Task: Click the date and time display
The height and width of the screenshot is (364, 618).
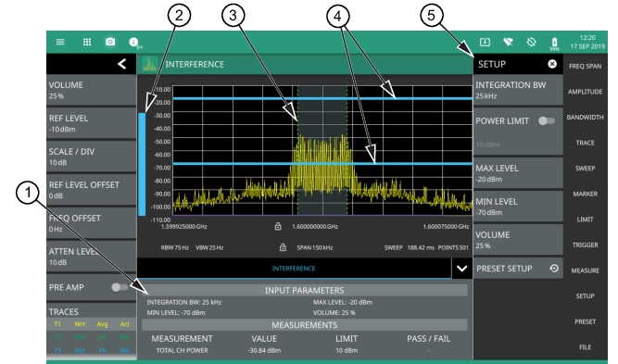Action: (587, 42)
